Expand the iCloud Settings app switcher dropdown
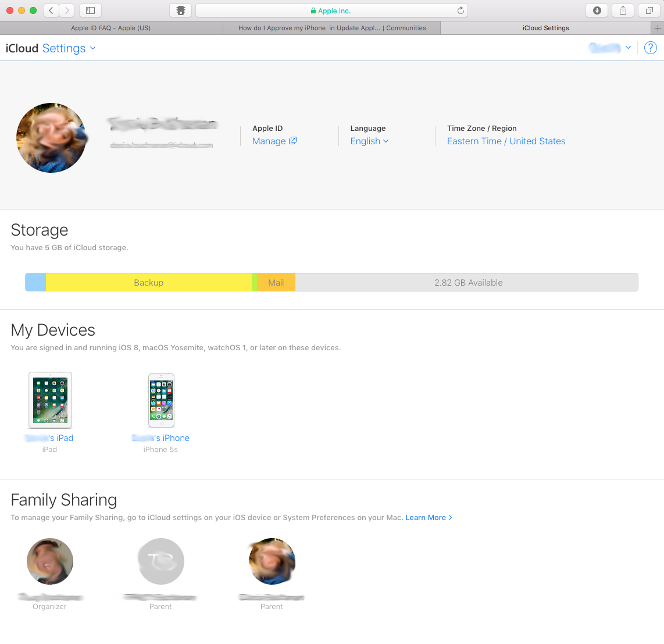The height and width of the screenshot is (644, 664). click(x=69, y=48)
